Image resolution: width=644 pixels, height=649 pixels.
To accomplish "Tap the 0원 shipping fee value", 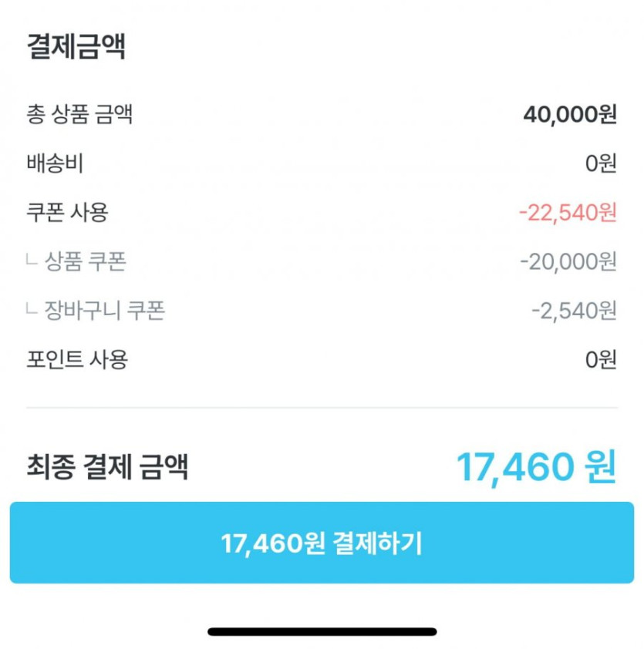I will (x=601, y=163).
